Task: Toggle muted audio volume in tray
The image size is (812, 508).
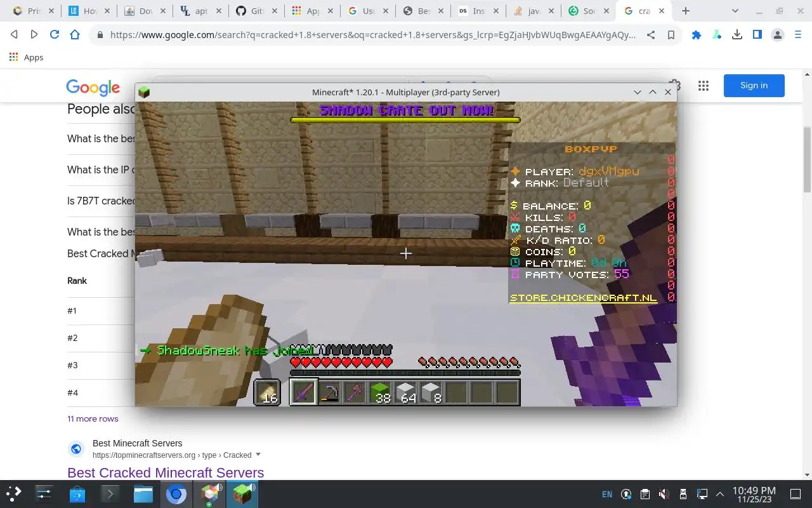Action: tap(664, 494)
